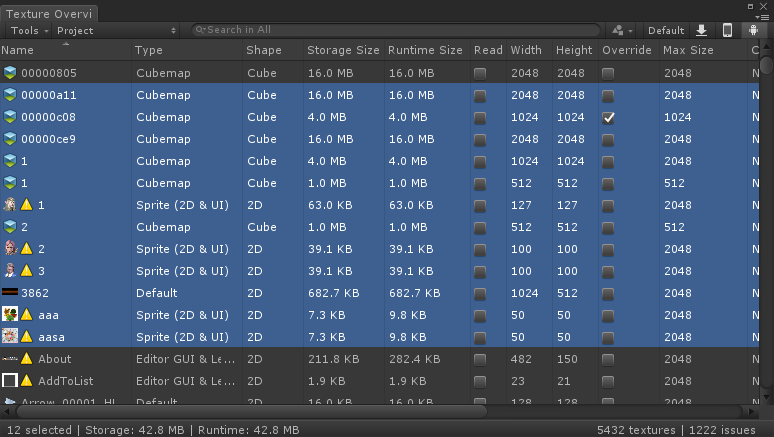Sort by Width column header
Image resolution: width=774 pixels, height=437 pixels.
[x=529, y=50]
